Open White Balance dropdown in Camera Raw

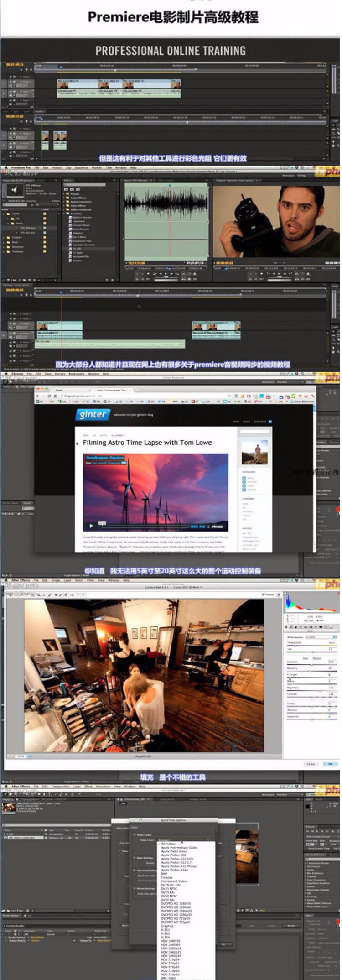321,637
